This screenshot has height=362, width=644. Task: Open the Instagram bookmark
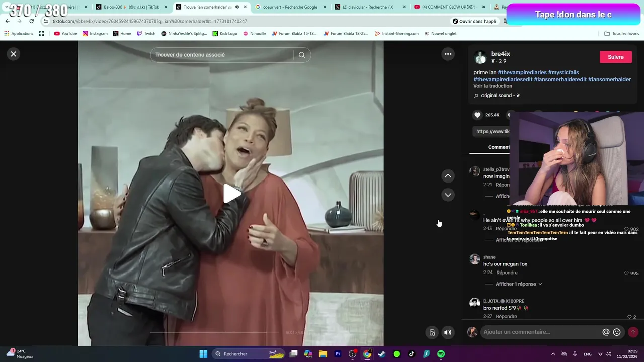[x=95, y=33]
